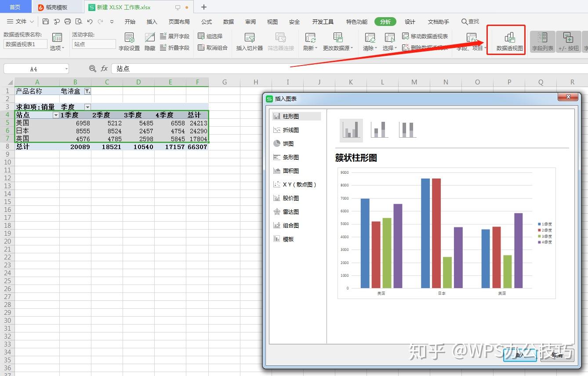
Task: Open the 站点 row filter dropdown
Action: click(x=56, y=115)
